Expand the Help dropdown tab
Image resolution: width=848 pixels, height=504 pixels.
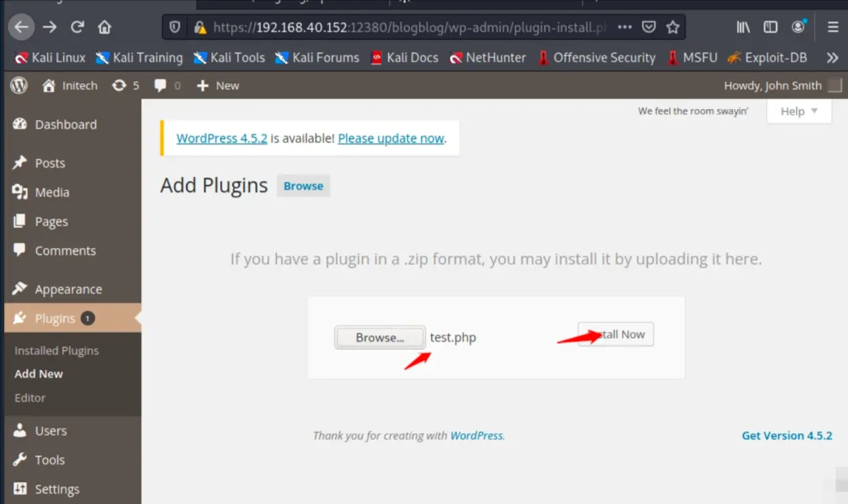(x=799, y=111)
